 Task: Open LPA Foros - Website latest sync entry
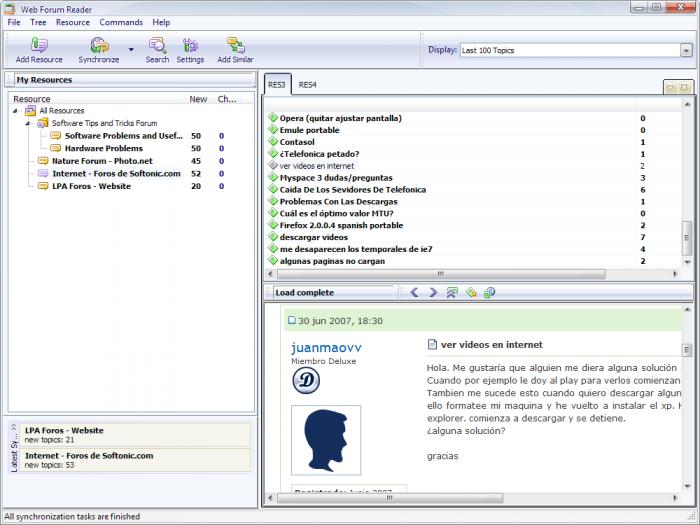coord(135,435)
